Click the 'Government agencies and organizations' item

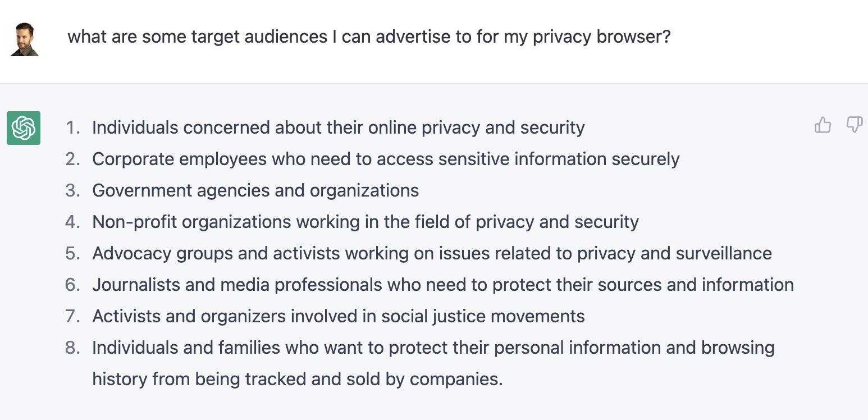(255, 191)
